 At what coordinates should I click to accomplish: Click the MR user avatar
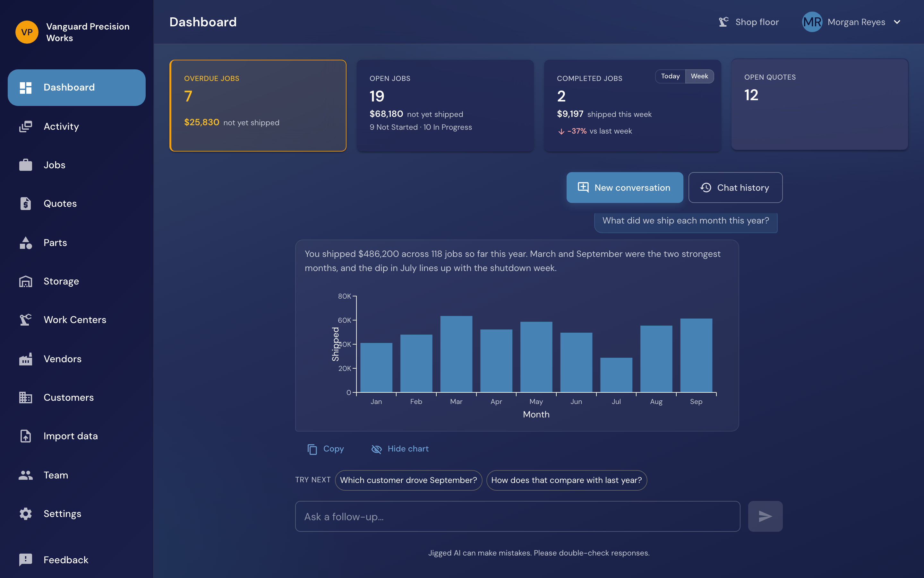pos(812,22)
